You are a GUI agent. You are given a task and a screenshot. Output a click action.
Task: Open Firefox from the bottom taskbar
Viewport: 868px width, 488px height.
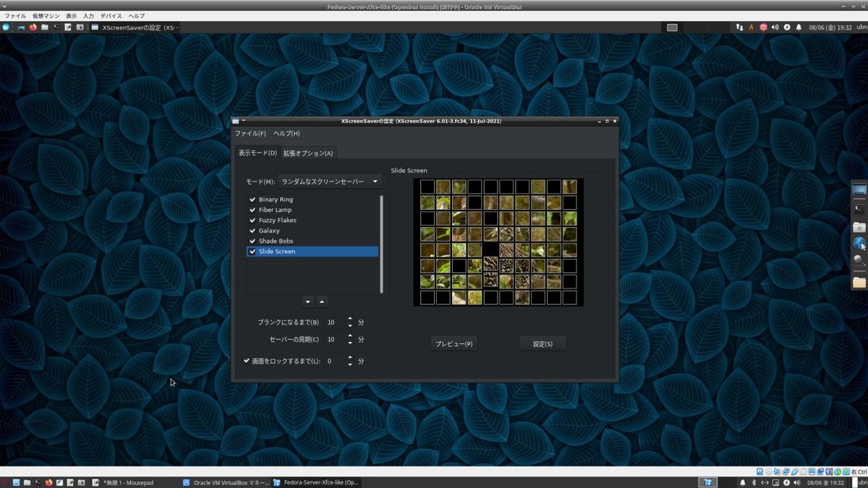(48, 482)
